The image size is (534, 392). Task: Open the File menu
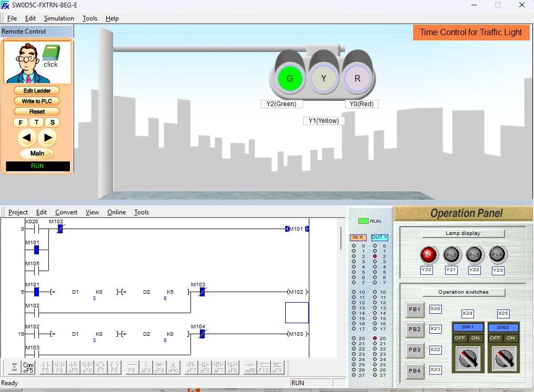pyautogui.click(x=12, y=18)
